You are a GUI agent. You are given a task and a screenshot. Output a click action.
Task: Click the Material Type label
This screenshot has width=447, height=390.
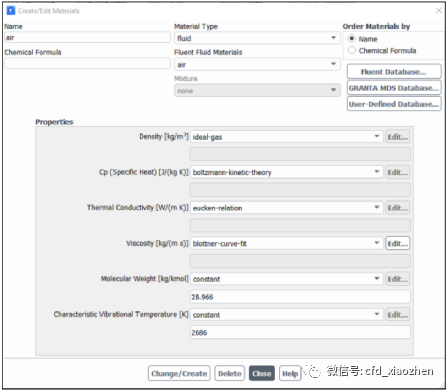(196, 26)
